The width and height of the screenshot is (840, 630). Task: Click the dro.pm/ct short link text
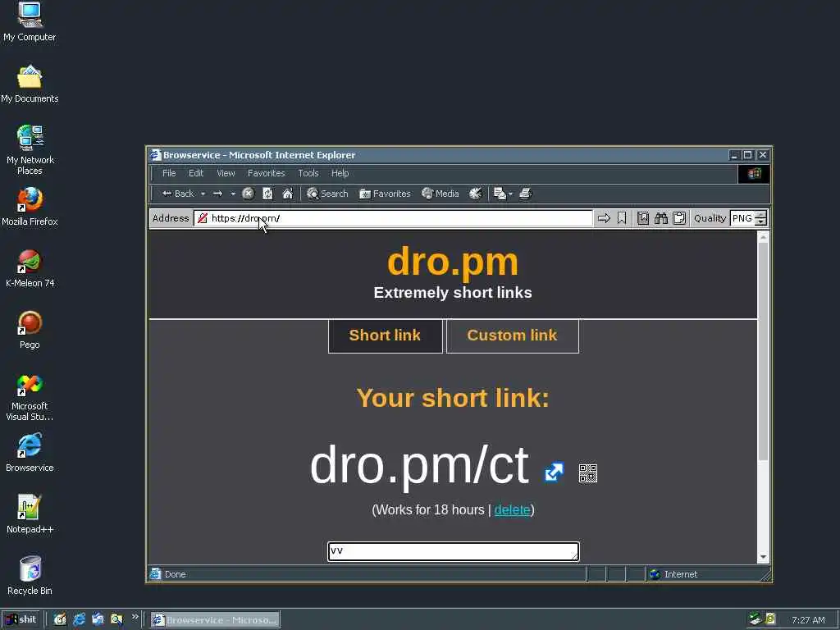click(x=419, y=465)
